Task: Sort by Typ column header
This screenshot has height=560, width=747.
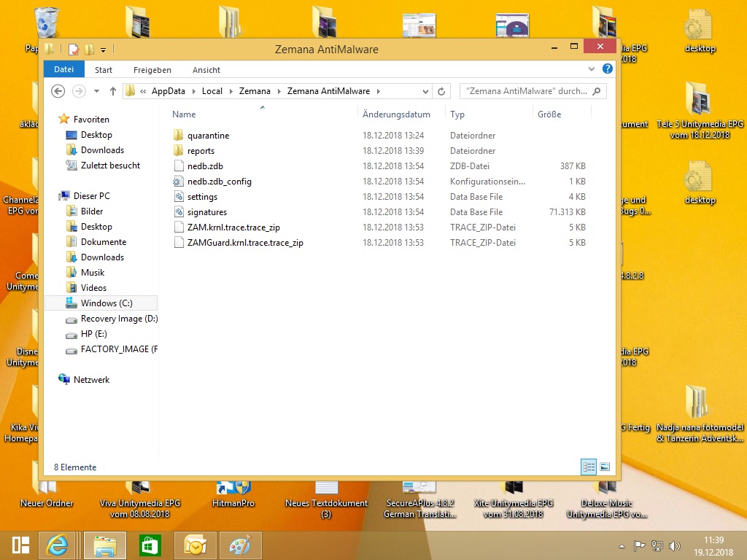Action: point(489,114)
